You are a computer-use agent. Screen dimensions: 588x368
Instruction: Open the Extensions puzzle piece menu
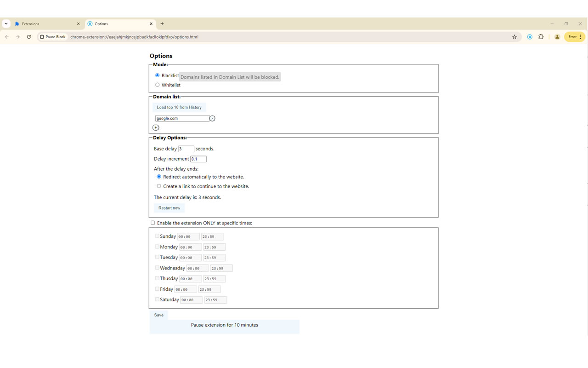[541, 37]
